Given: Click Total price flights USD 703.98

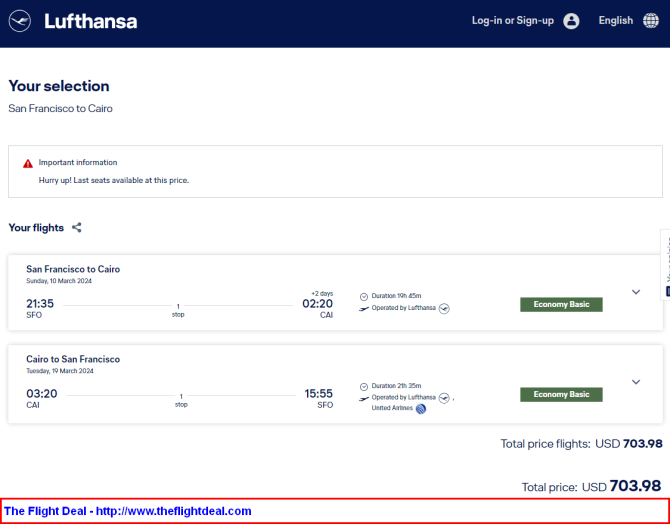Looking at the screenshot, I should [582, 444].
